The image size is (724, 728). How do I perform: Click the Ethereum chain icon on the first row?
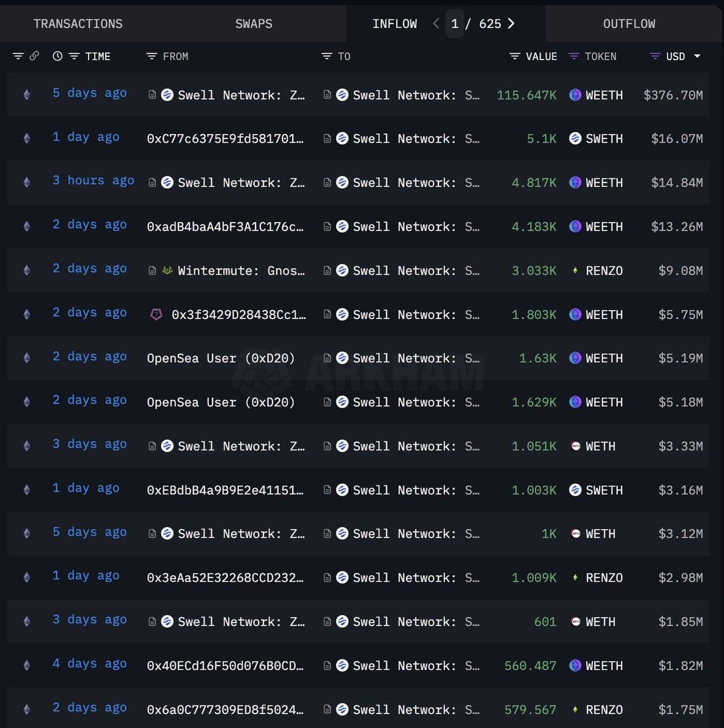[26, 95]
